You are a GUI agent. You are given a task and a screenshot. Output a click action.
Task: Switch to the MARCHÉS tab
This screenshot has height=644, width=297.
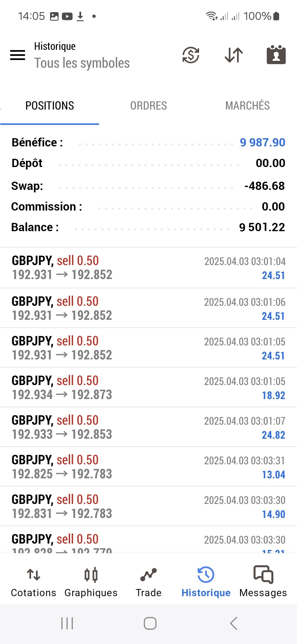[x=248, y=106]
